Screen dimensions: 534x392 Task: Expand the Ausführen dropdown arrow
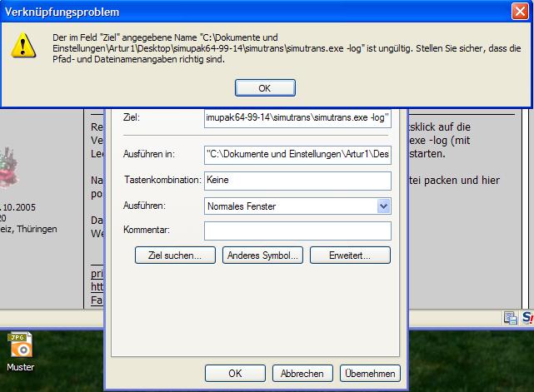coord(383,206)
